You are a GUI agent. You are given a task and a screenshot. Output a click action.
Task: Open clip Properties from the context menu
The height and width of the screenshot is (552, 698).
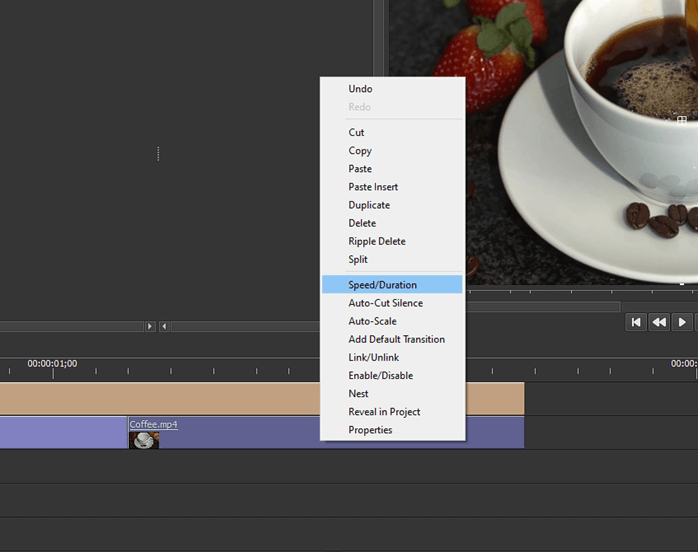click(392, 430)
